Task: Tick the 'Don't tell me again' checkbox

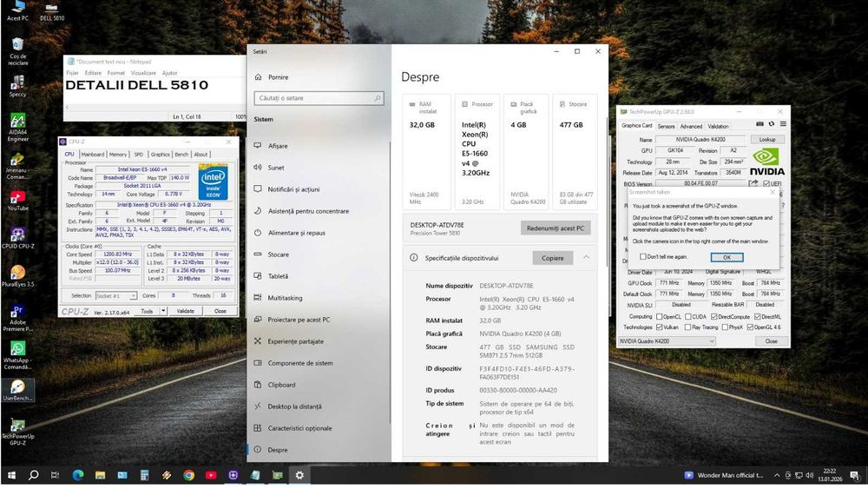Action: tap(642, 257)
